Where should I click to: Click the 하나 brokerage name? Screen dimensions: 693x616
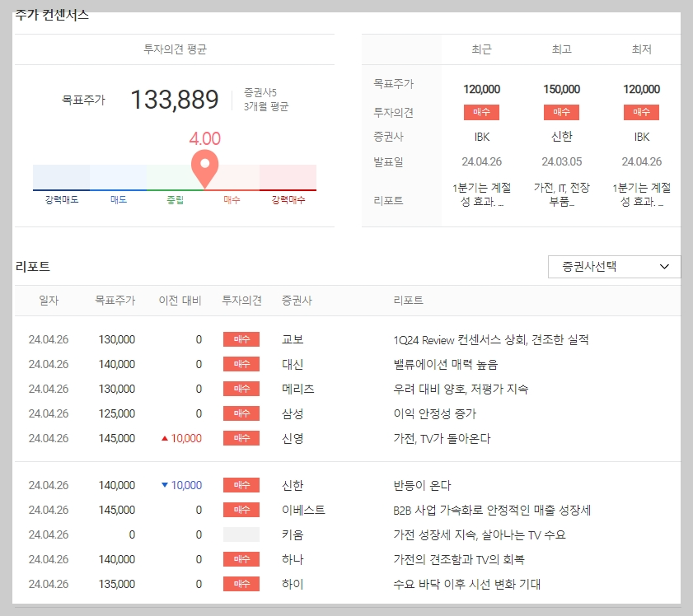tap(293, 559)
